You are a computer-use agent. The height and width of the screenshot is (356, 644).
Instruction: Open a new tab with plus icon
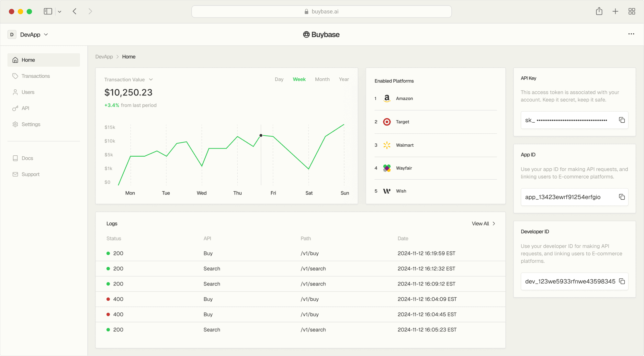point(615,11)
